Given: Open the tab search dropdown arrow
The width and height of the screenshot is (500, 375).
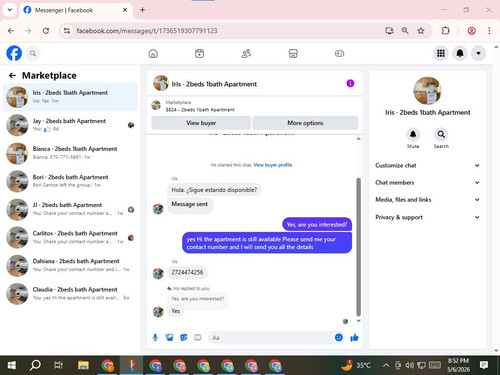Looking at the screenshot, I should tap(10, 10).
